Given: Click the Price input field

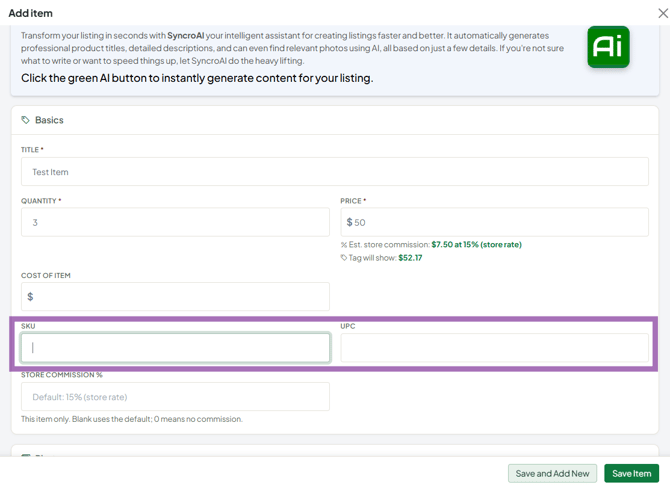Looking at the screenshot, I should coord(494,222).
